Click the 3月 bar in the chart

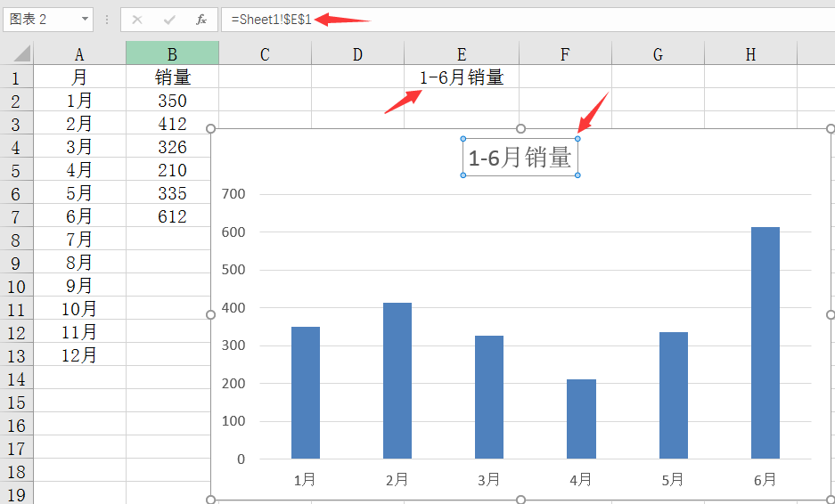489,397
